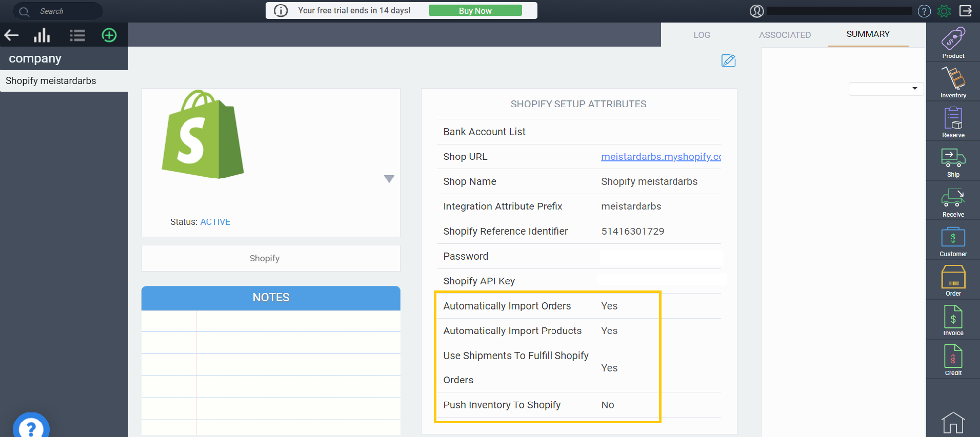The image size is (980, 437).
Task: Select Shopify meistardarbs in the company list
Action: 64,81
